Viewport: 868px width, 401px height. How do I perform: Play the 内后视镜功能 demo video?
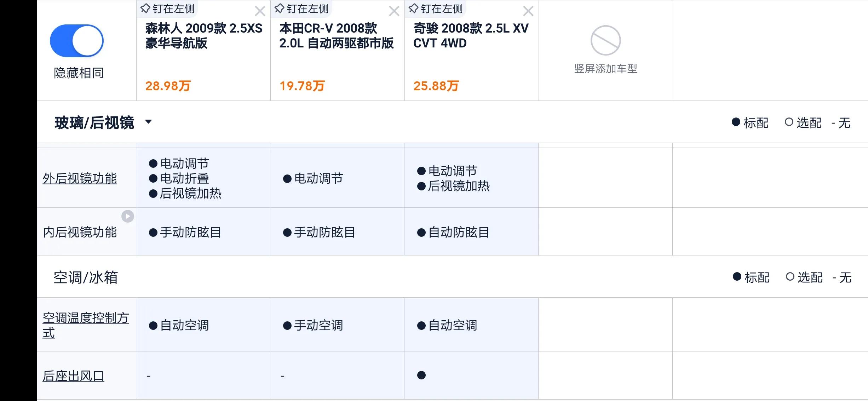tap(128, 216)
